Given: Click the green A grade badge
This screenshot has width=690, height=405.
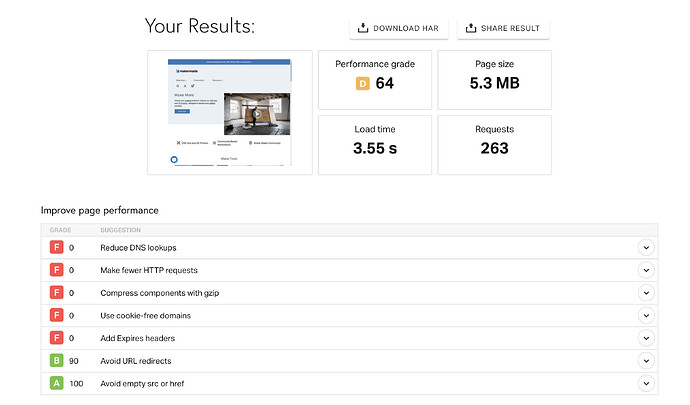Looking at the screenshot, I should [57, 384].
